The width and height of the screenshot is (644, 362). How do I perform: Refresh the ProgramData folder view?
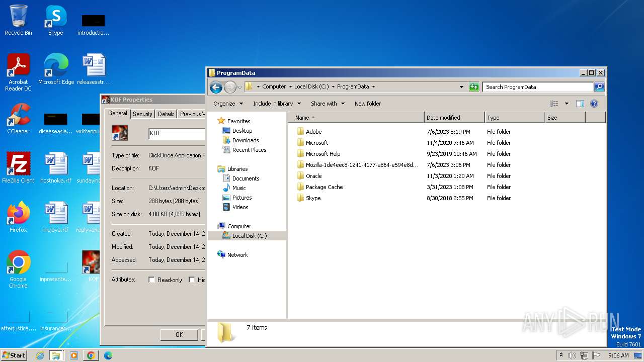[474, 87]
